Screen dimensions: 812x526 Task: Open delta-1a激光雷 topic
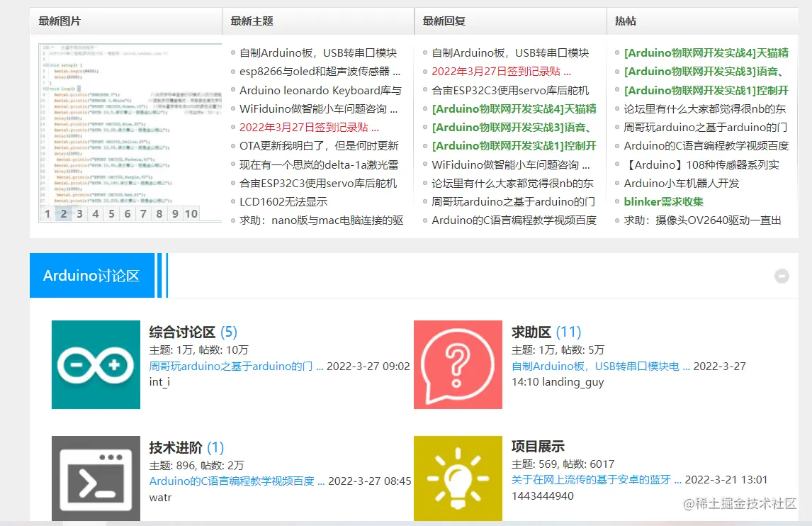319,164
